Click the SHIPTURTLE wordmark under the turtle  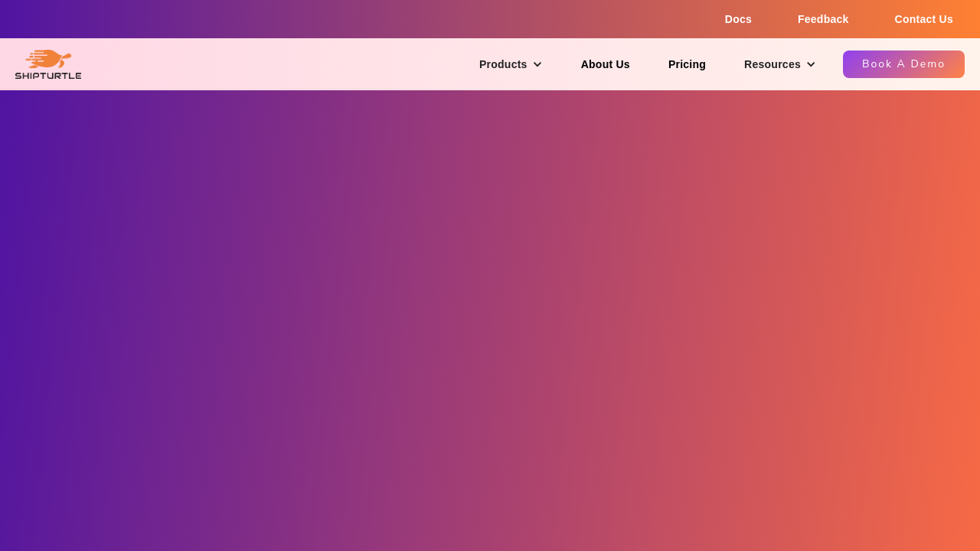tap(48, 76)
